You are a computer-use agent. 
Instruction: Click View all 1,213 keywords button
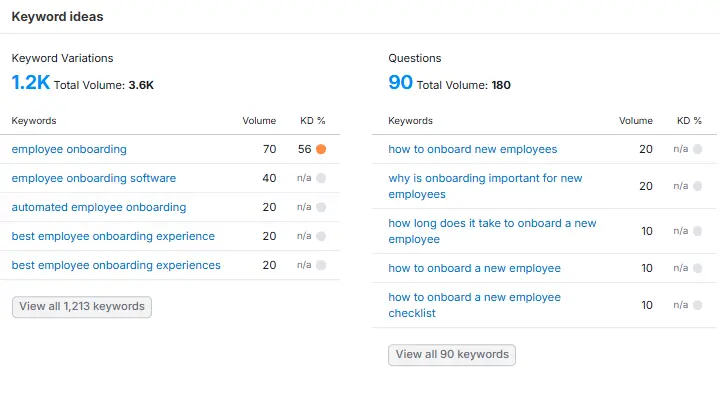[82, 307]
